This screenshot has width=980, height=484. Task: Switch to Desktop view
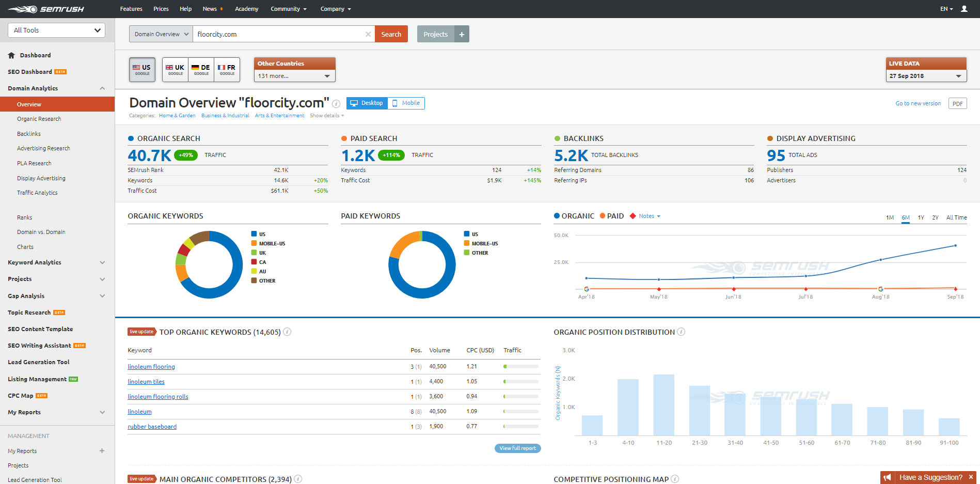(367, 103)
